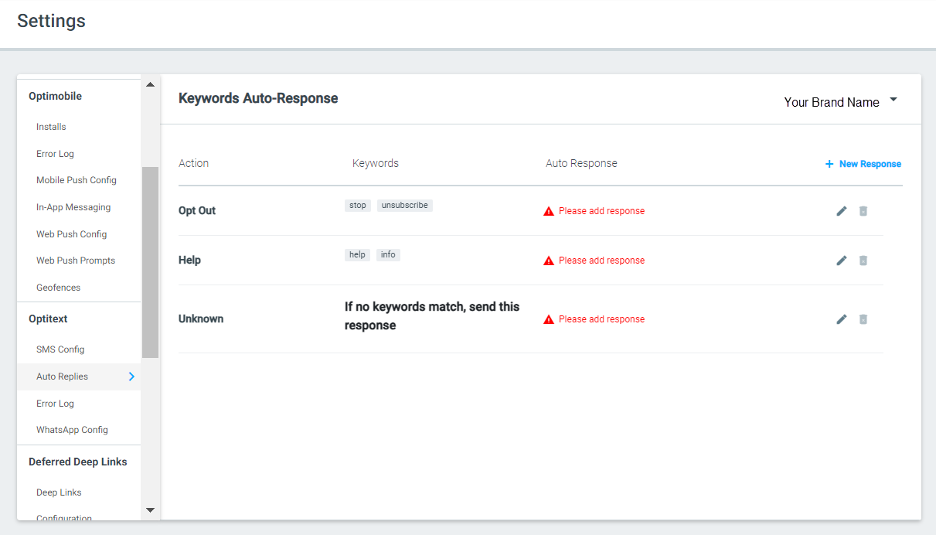
Task: Click the Settings page title
Action: point(51,21)
